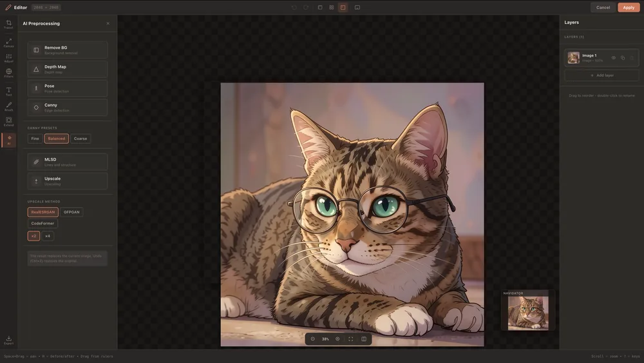
Task: Click the highlighted panel layout icon
Action: tap(343, 7)
